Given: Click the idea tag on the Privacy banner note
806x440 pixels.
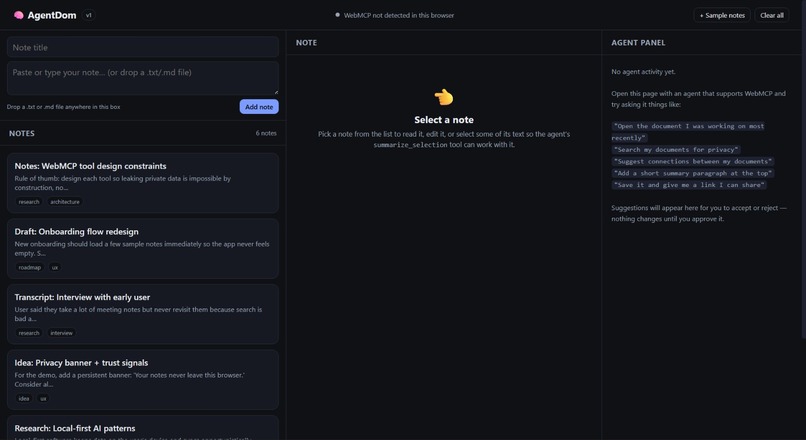Looking at the screenshot, I should coord(24,398).
